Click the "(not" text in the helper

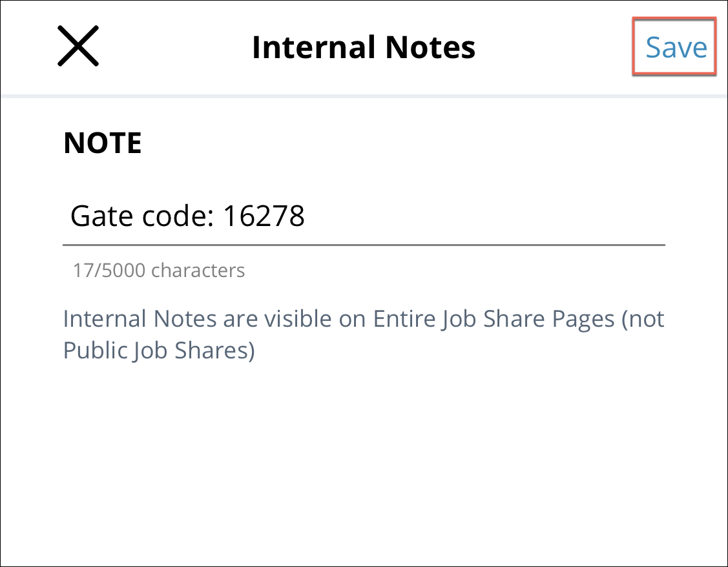pyautogui.click(x=643, y=319)
